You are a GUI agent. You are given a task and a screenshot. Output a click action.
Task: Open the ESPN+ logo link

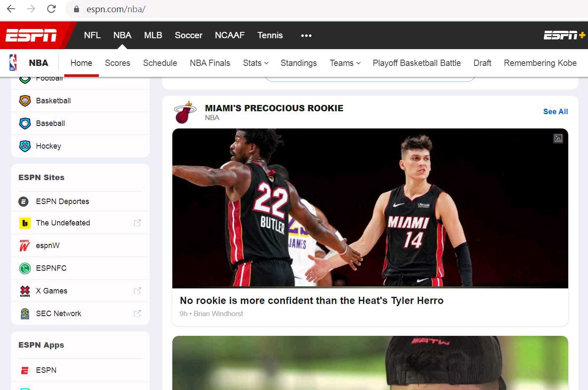click(x=564, y=35)
